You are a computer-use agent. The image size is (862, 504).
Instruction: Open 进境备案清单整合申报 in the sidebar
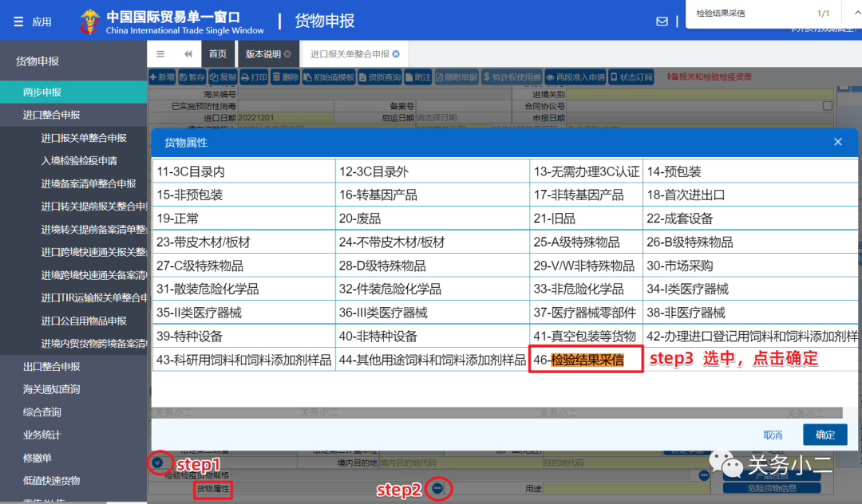(x=89, y=183)
